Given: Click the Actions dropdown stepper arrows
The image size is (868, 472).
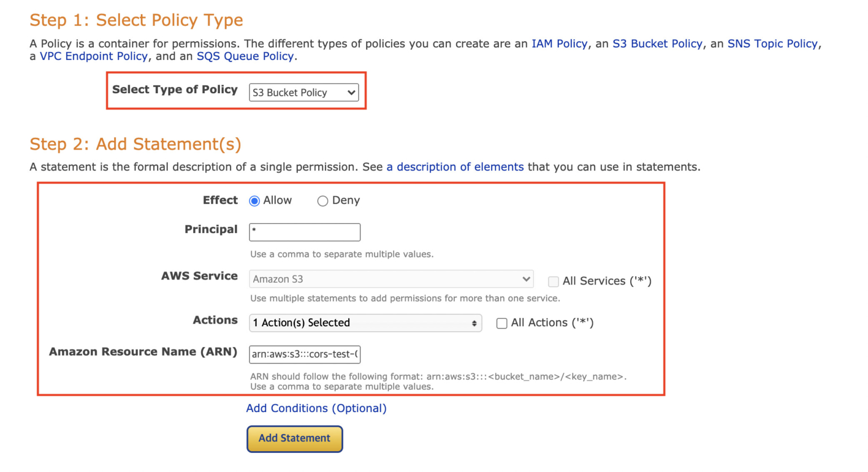Looking at the screenshot, I should tap(474, 323).
